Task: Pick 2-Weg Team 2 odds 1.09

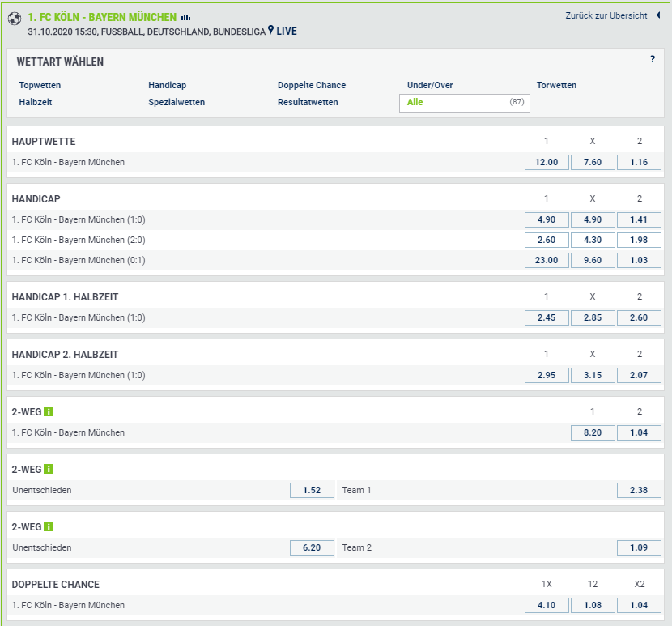Action: click(x=639, y=547)
